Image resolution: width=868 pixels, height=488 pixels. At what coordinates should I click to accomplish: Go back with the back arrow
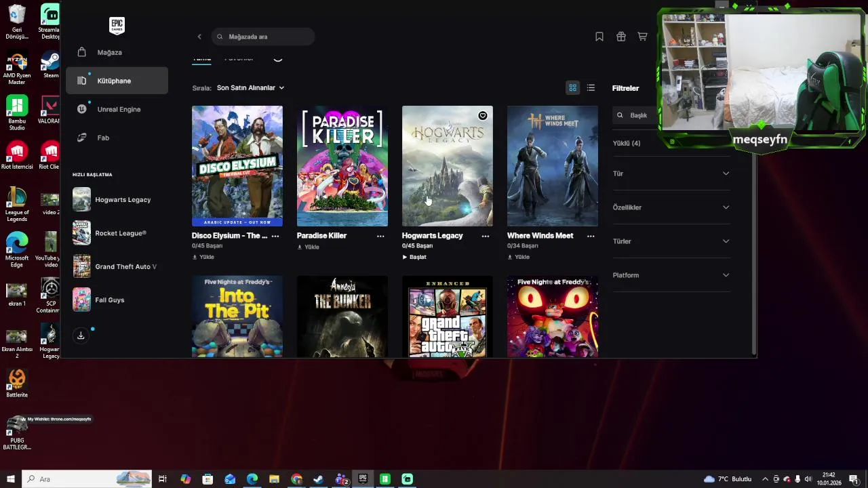(199, 37)
